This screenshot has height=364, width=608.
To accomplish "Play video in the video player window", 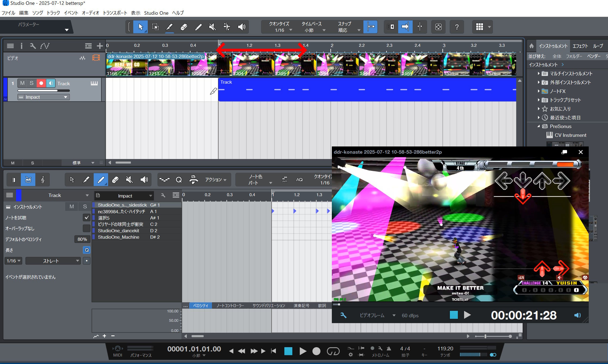I will point(467,315).
